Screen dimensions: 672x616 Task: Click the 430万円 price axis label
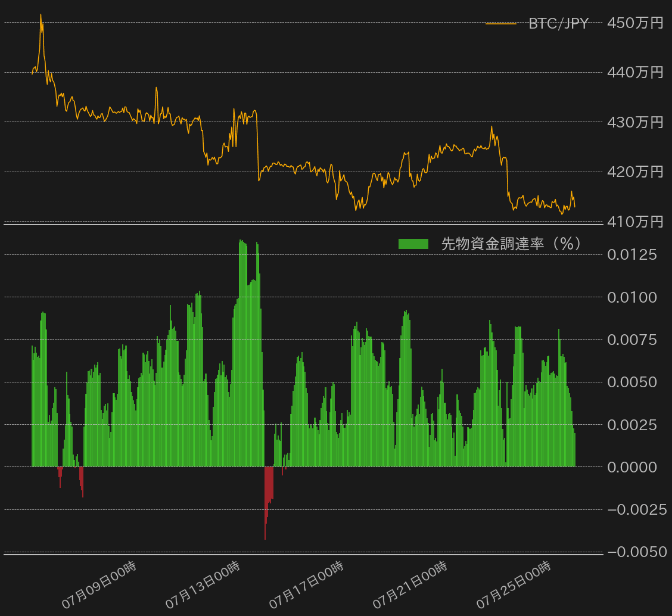pos(634,122)
